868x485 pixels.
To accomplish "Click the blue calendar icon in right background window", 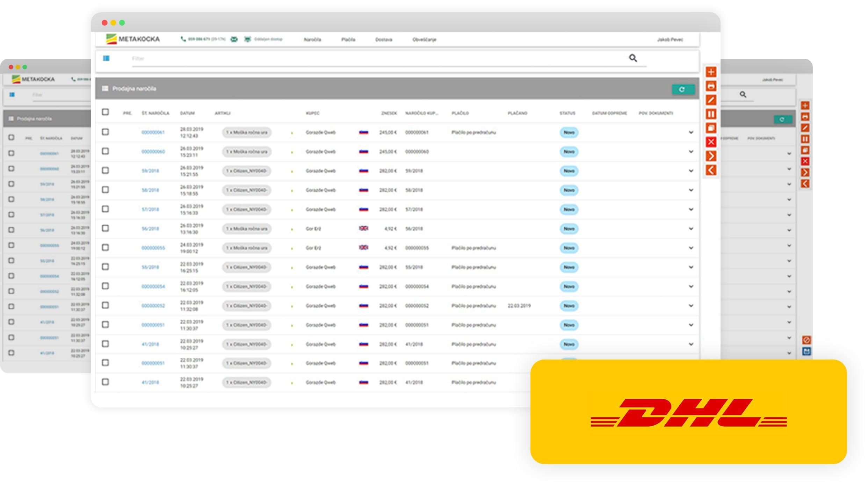I will coord(806,351).
